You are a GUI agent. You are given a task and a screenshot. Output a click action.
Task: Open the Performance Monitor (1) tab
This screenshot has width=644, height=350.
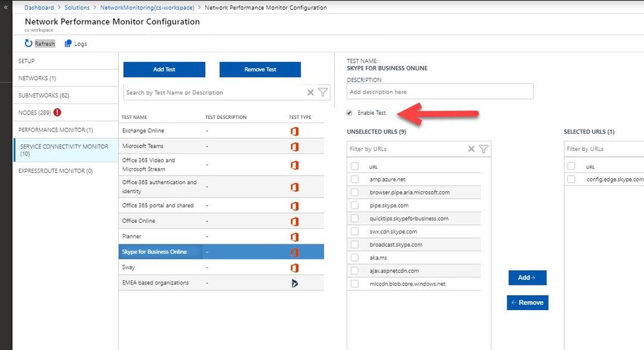coord(66,130)
